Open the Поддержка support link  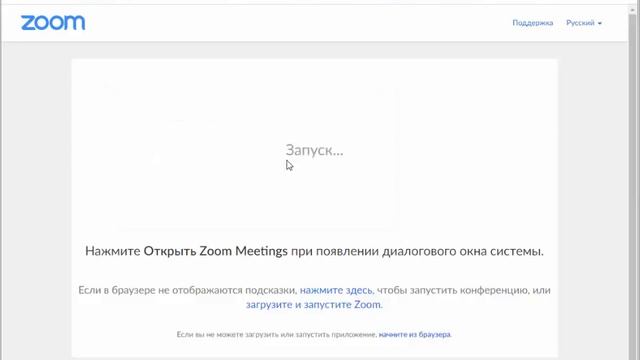coord(533,23)
